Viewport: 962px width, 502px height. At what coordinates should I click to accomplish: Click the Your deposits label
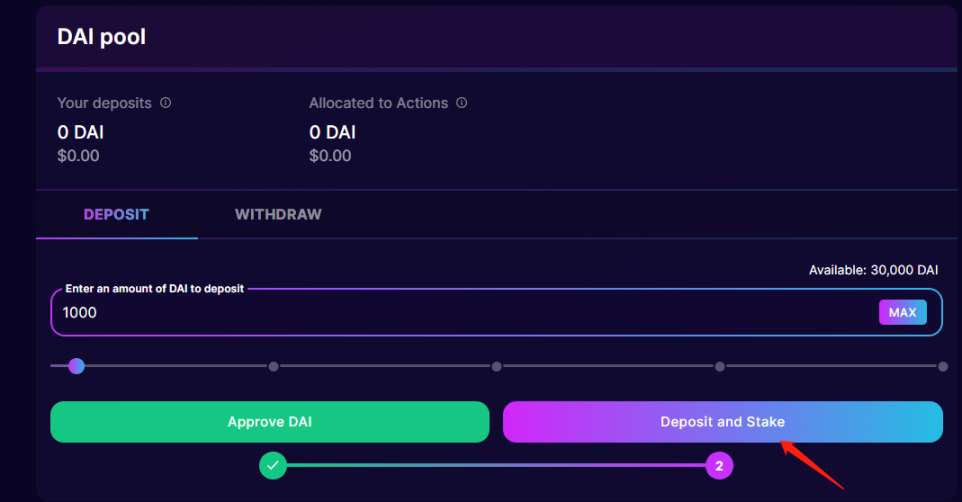coord(104,103)
